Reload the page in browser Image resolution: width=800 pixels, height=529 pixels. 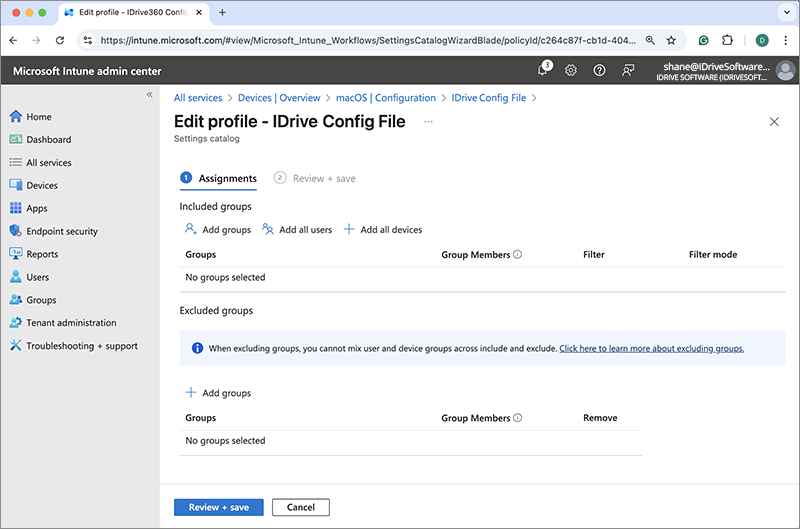point(60,41)
